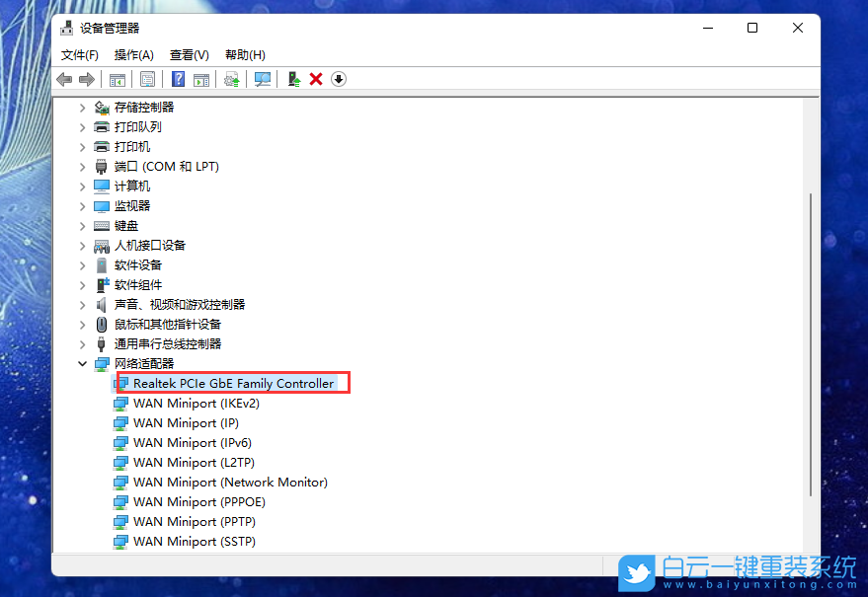Expand the 键盘 category

click(x=83, y=225)
